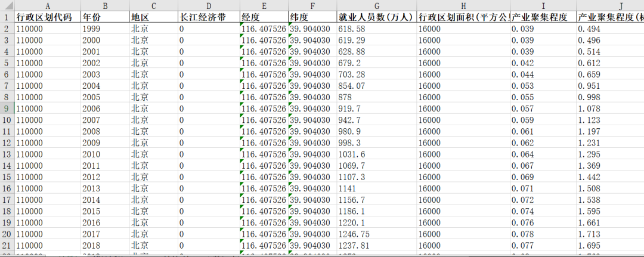
Task: Select column I header
Action: pyautogui.click(x=543, y=6)
